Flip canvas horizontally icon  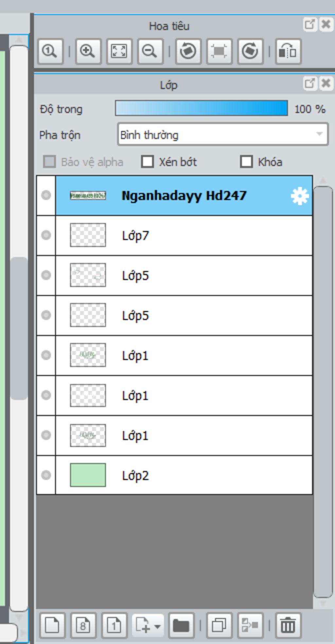pyautogui.click(x=288, y=51)
